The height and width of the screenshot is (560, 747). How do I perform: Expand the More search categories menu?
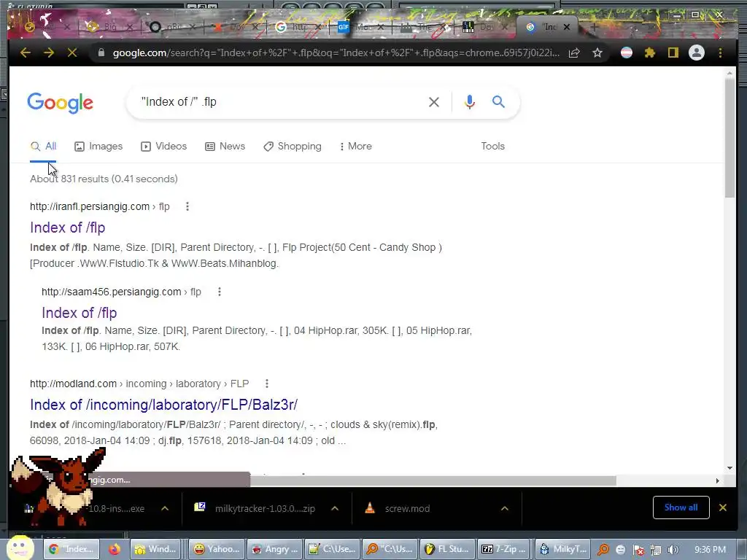(355, 146)
